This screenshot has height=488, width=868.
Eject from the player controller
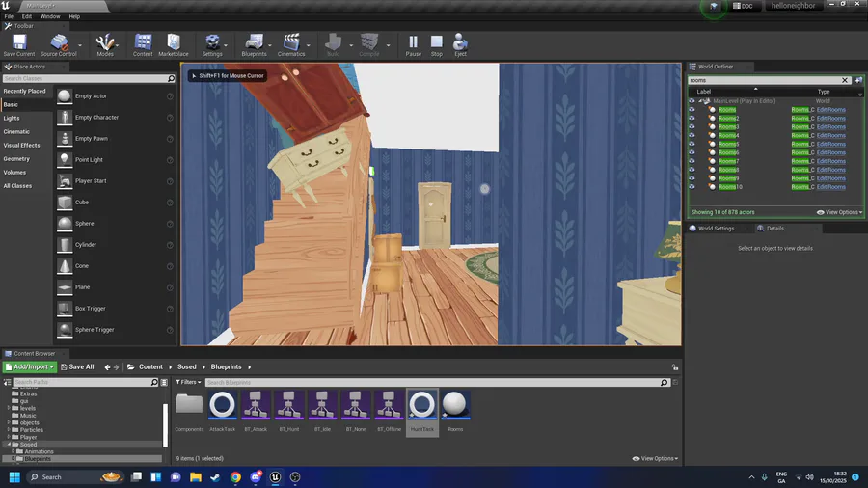pyautogui.click(x=460, y=45)
